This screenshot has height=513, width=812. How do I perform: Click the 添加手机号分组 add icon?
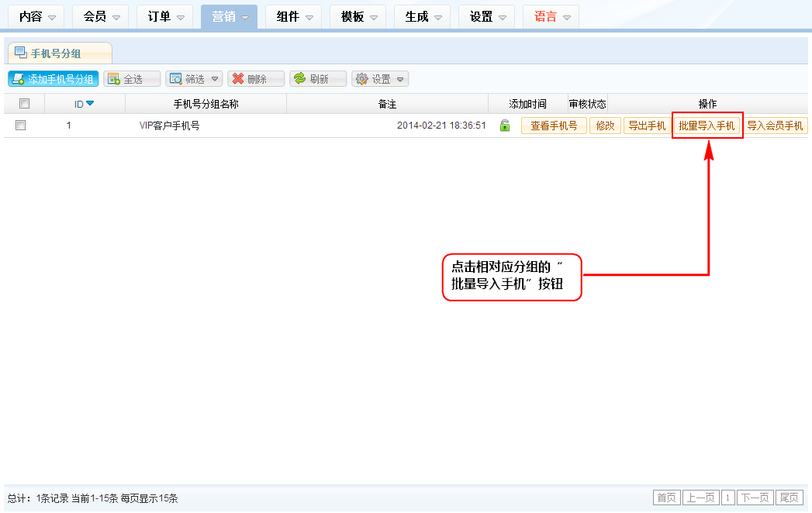[18, 79]
